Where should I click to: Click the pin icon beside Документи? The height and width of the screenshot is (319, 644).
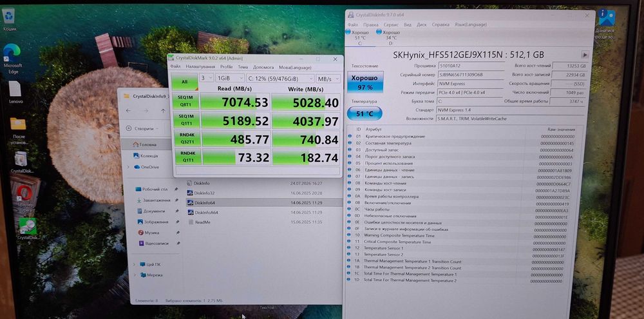[x=176, y=211]
